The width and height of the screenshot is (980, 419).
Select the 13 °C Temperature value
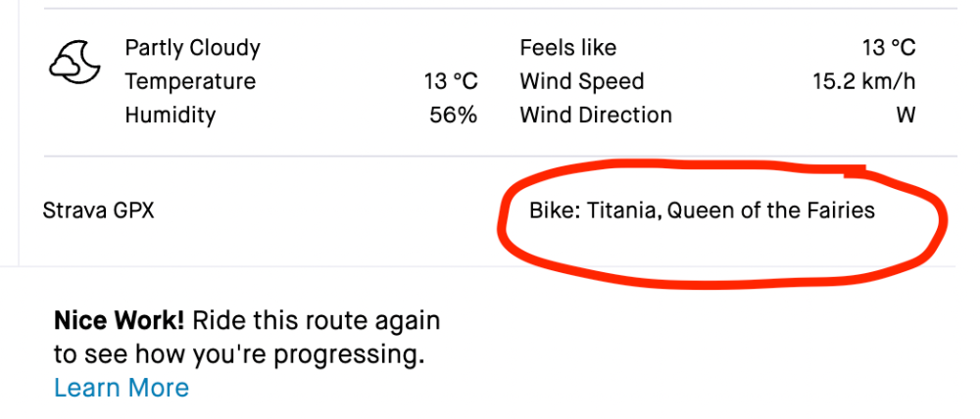pyautogui.click(x=451, y=81)
